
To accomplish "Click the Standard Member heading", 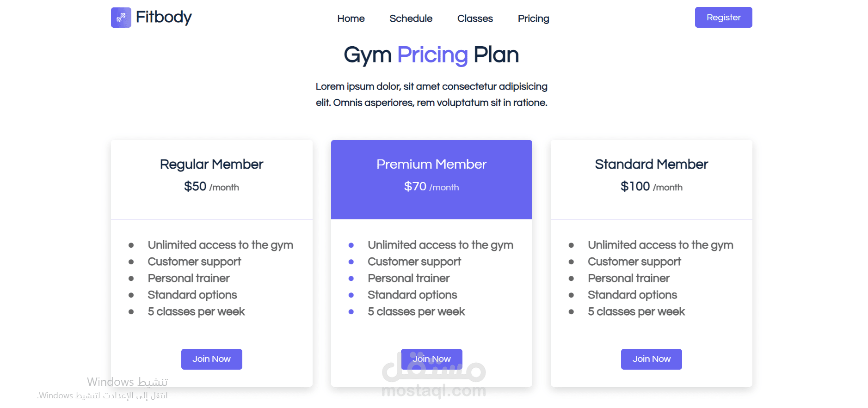I will [651, 164].
